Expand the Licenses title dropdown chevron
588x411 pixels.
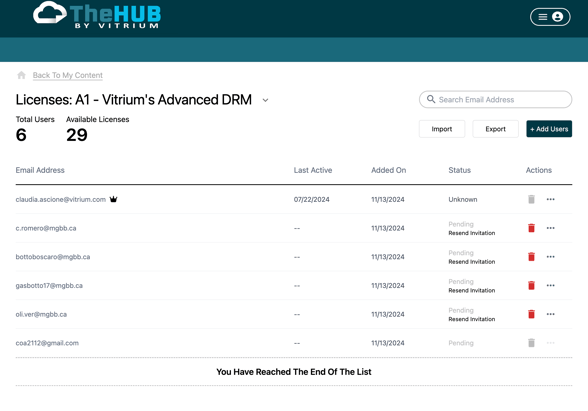265,100
